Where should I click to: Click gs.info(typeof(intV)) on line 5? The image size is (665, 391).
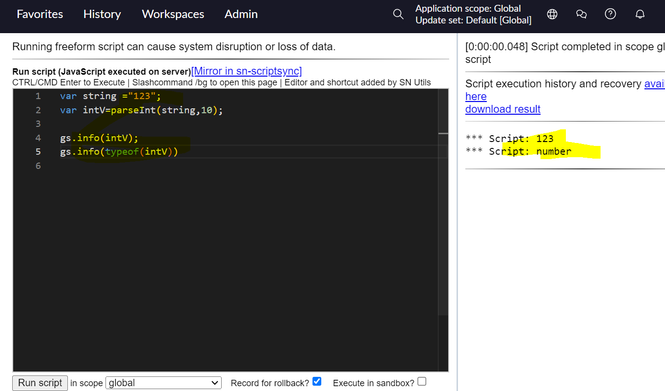coord(119,152)
